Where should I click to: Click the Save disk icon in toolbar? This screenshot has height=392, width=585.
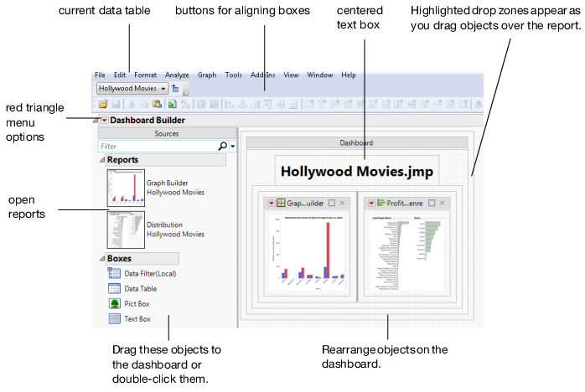click(116, 104)
